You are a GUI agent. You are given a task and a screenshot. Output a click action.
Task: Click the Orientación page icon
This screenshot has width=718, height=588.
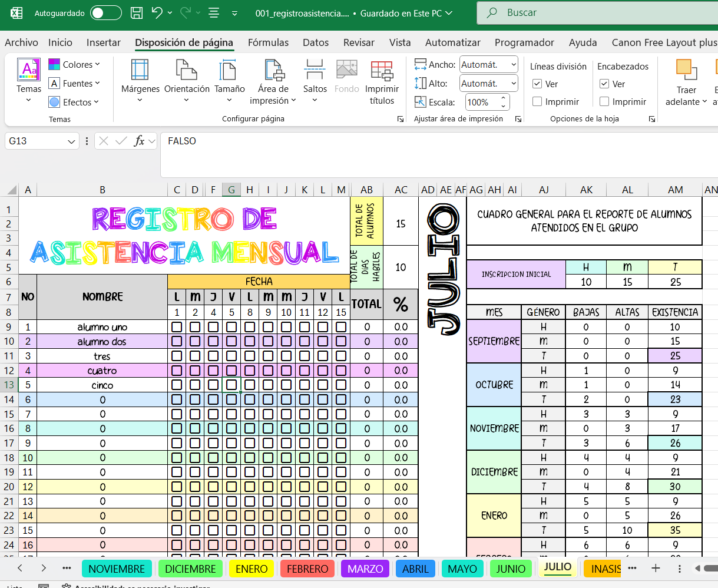coord(187,71)
